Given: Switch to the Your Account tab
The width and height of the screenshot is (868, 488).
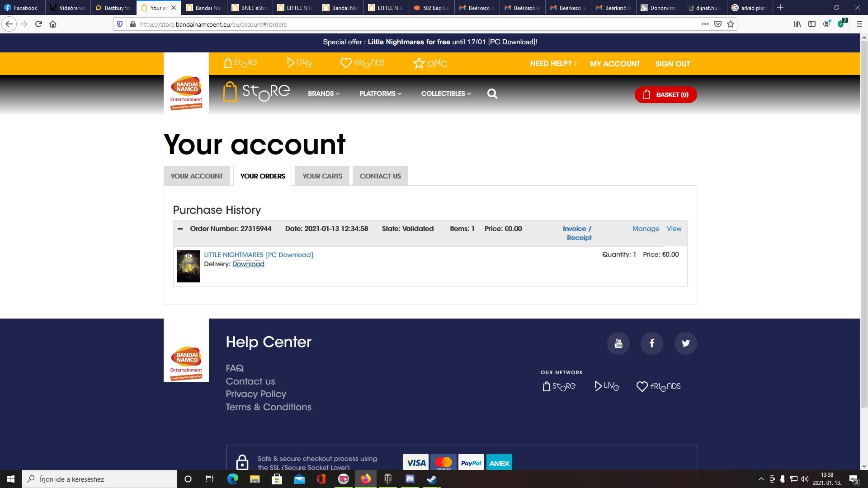Looking at the screenshot, I should click(197, 176).
